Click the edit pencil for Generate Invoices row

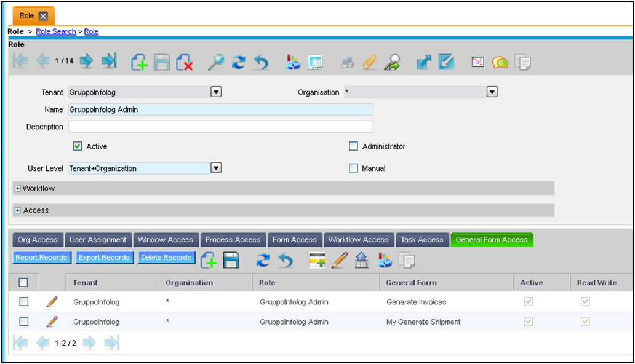pyautogui.click(x=52, y=302)
